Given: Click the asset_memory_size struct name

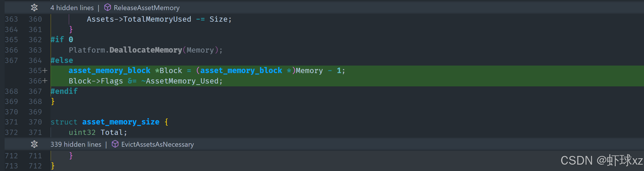Looking at the screenshot, I should (121, 122).
